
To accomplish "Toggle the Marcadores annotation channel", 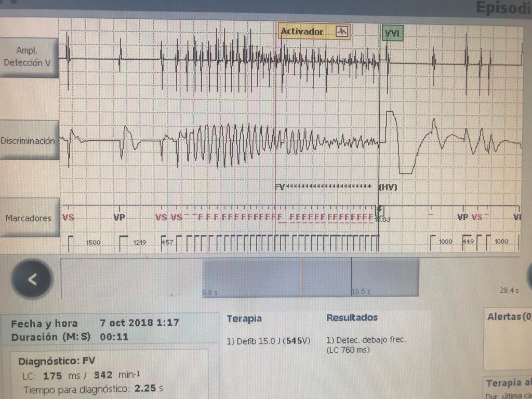I will click(x=29, y=218).
